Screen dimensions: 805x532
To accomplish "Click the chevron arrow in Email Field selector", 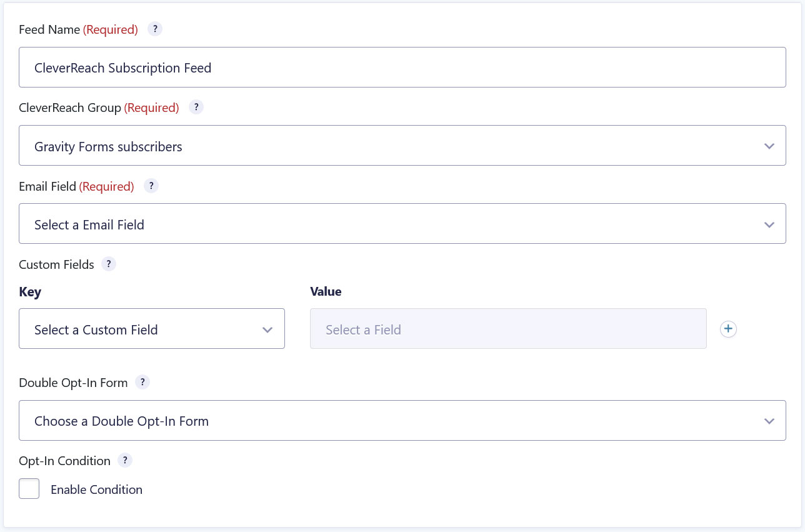I will click(769, 224).
